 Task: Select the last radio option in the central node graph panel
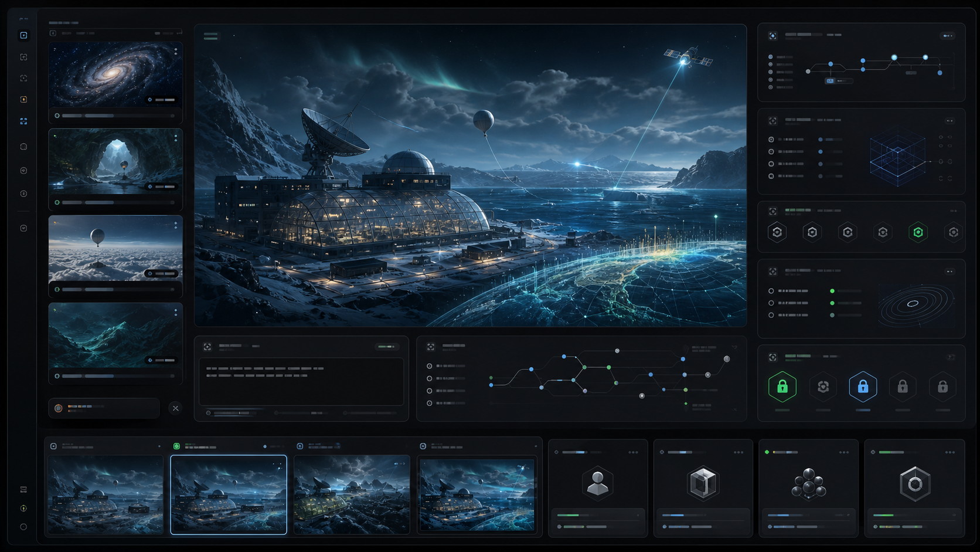430,403
